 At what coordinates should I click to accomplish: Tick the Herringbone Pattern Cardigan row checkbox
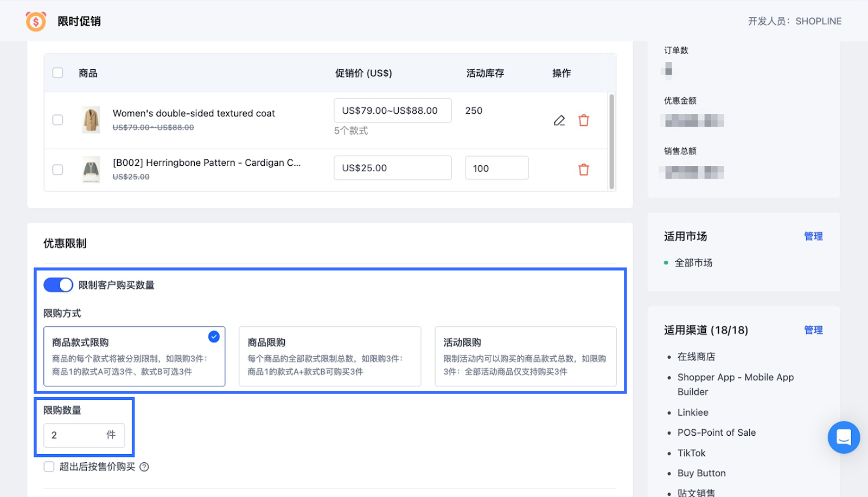58,170
